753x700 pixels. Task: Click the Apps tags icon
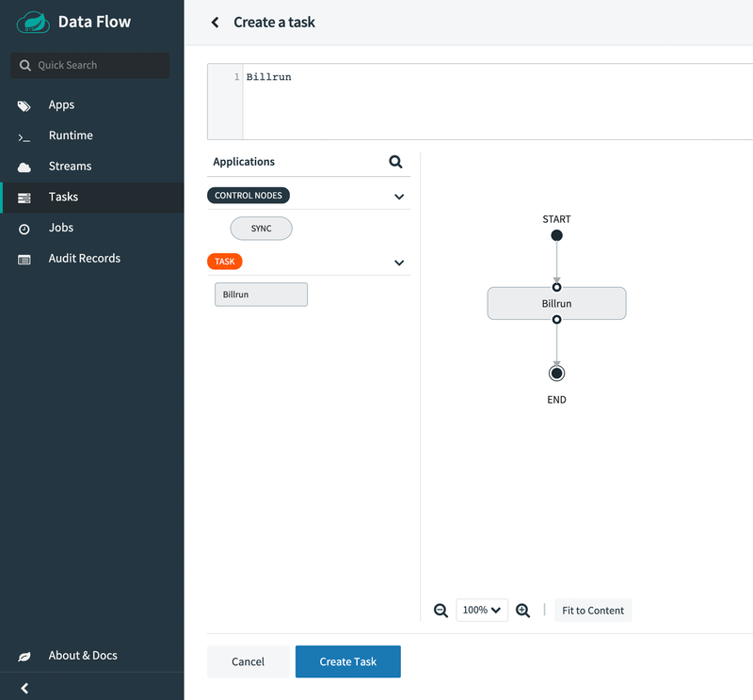(24, 105)
